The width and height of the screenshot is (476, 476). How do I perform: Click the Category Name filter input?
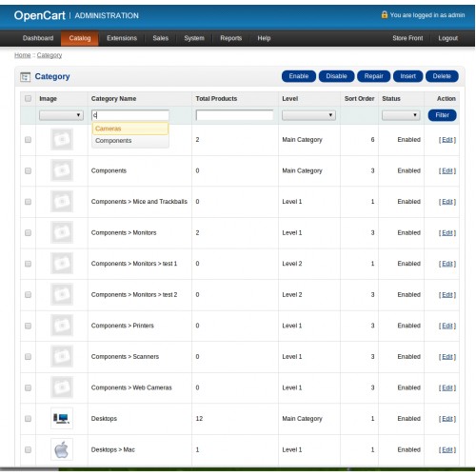click(x=130, y=115)
